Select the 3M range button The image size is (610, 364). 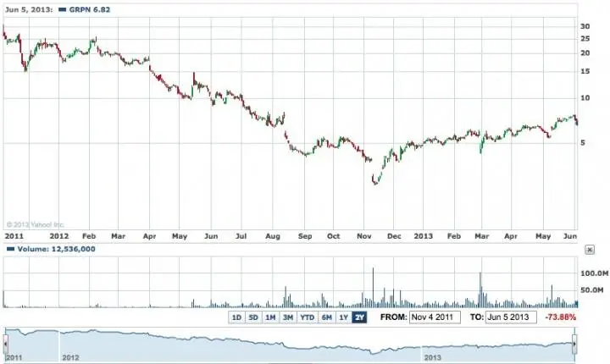click(x=288, y=317)
